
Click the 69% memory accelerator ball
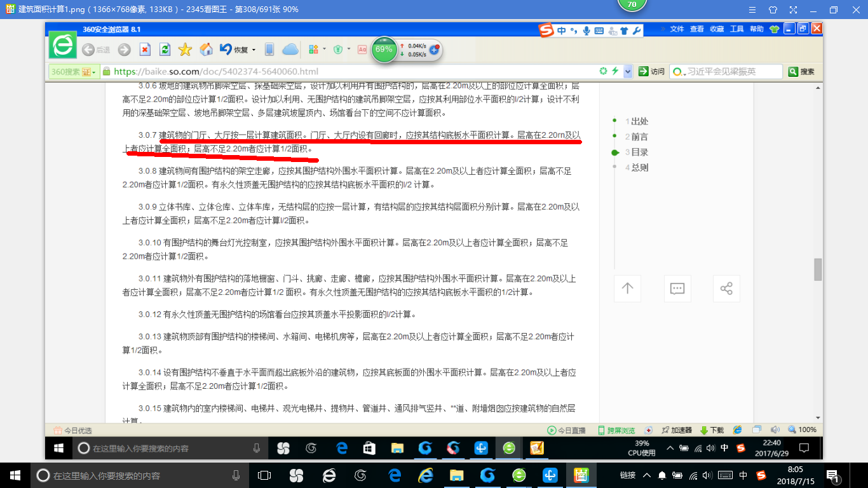click(x=384, y=50)
